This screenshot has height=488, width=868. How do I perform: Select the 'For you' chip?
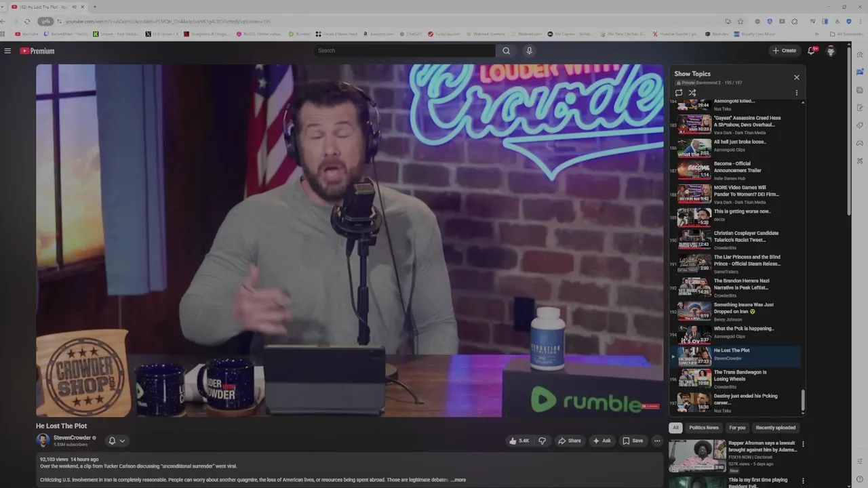pyautogui.click(x=737, y=428)
